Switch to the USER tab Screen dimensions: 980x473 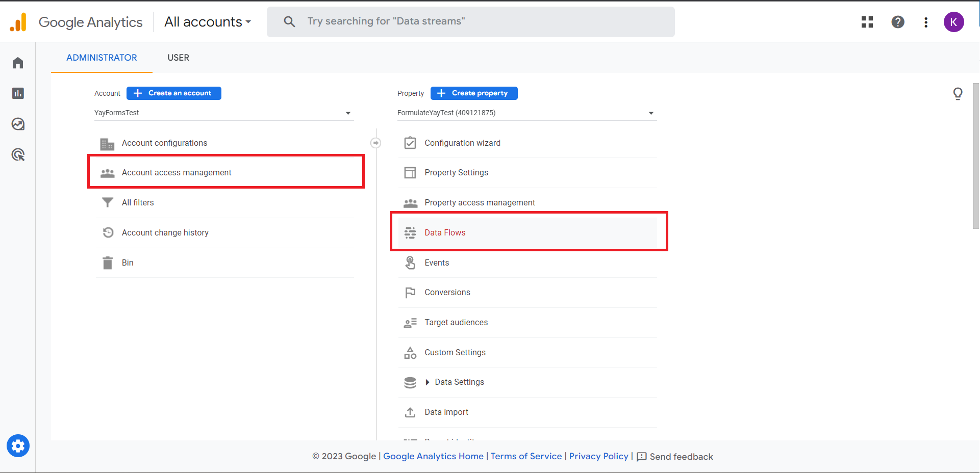tap(178, 58)
